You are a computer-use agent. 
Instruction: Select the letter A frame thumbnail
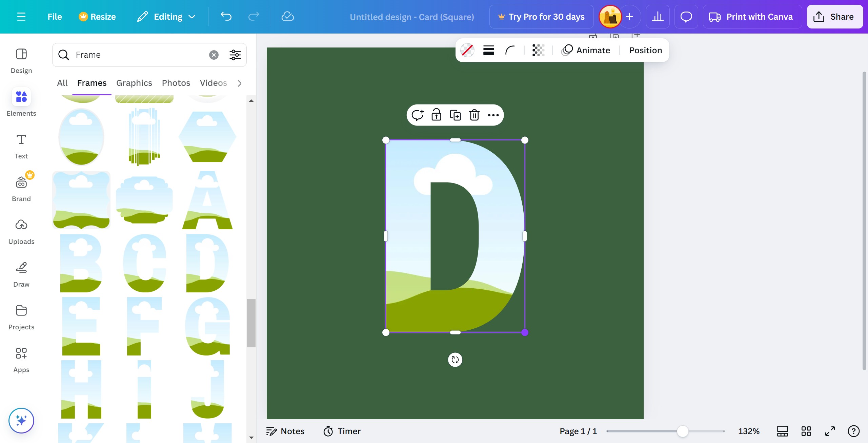(207, 200)
